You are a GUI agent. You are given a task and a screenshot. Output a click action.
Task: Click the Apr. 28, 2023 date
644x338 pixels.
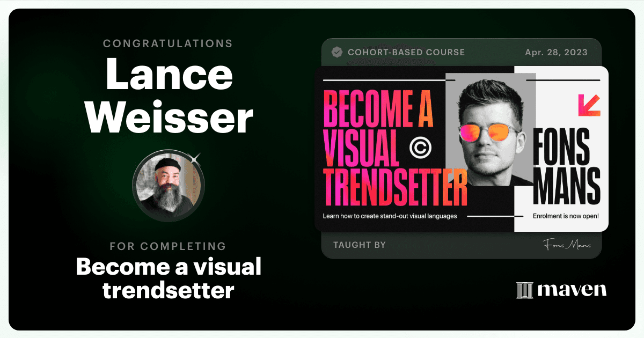click(557, 52)
